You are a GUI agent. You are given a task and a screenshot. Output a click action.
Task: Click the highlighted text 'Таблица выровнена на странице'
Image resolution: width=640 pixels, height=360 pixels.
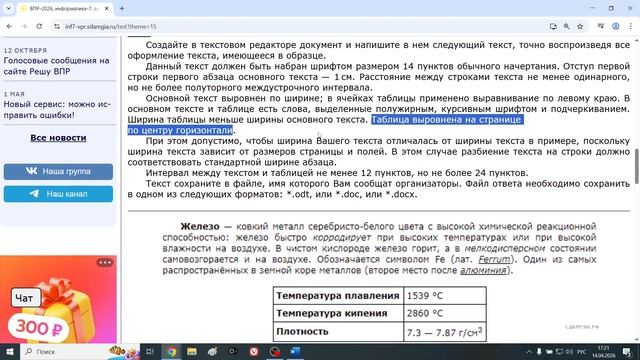point(447,120)
